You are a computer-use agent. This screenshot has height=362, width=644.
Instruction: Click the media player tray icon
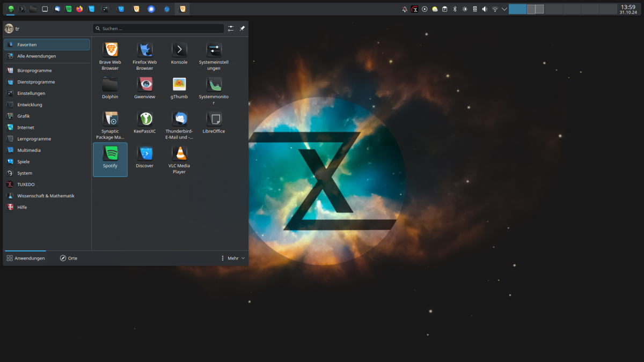[x=425, y=9]
